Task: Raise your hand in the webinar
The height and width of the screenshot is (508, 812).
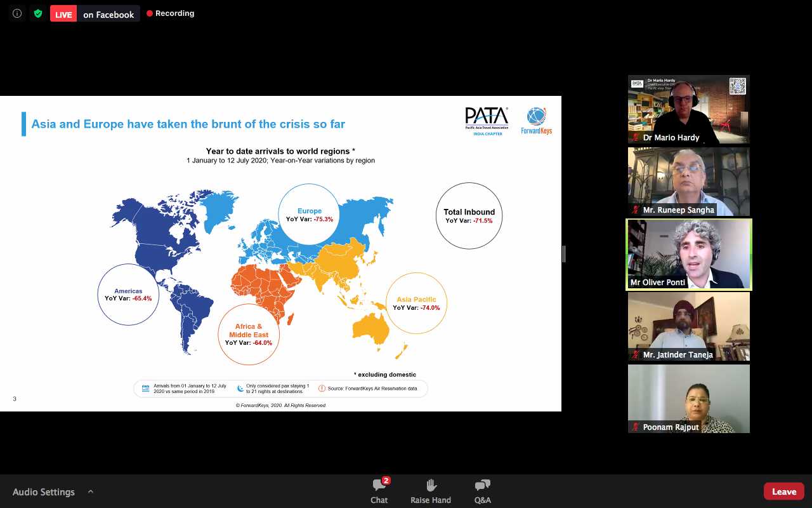Action: coord(431,491)
